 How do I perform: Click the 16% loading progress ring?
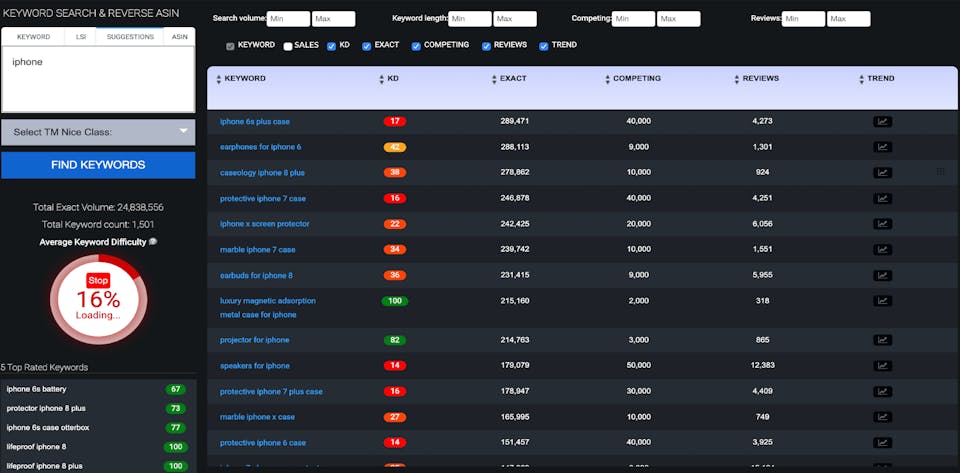coord(98,299)
